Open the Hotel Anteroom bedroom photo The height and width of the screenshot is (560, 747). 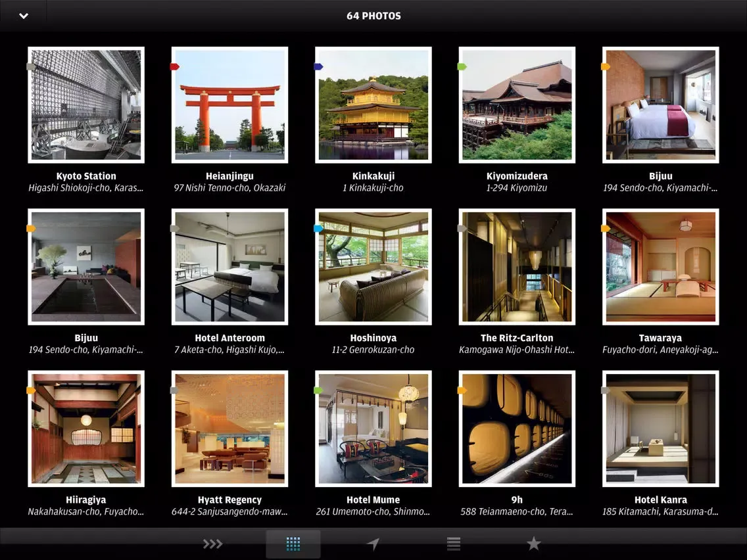[229, 267]
